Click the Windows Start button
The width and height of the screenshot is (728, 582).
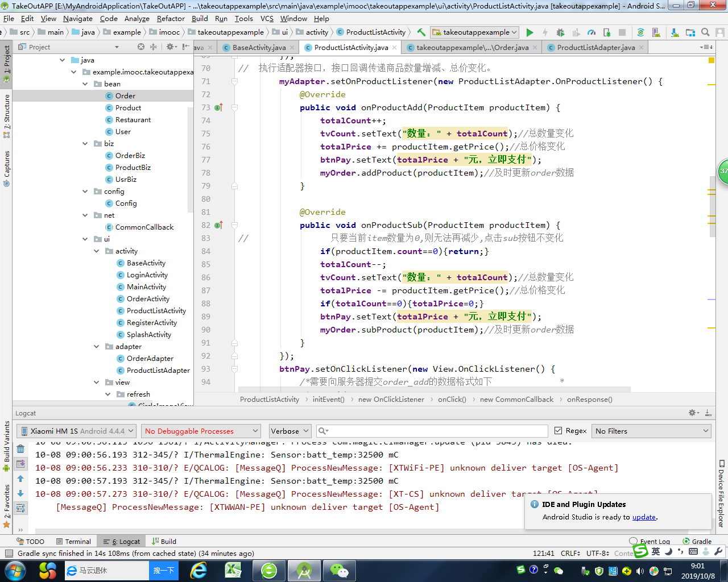click(15, 570)
